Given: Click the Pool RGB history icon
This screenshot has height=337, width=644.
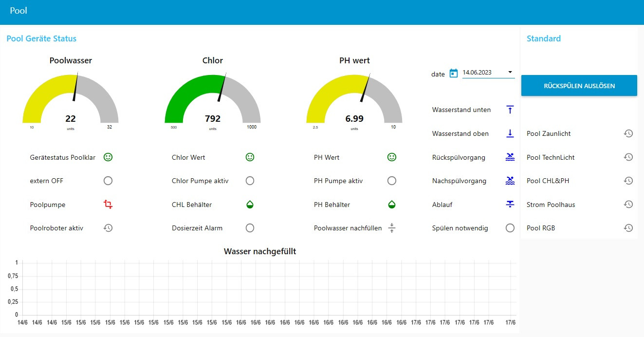Looking at the screenshot, I should click(x=628, y=228).
